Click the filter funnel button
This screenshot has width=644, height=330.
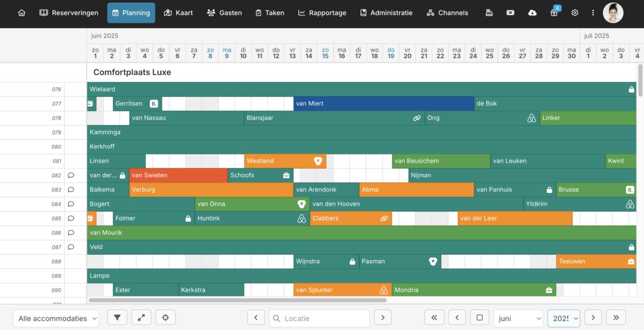pyautogui.click(x=117, y=317)
